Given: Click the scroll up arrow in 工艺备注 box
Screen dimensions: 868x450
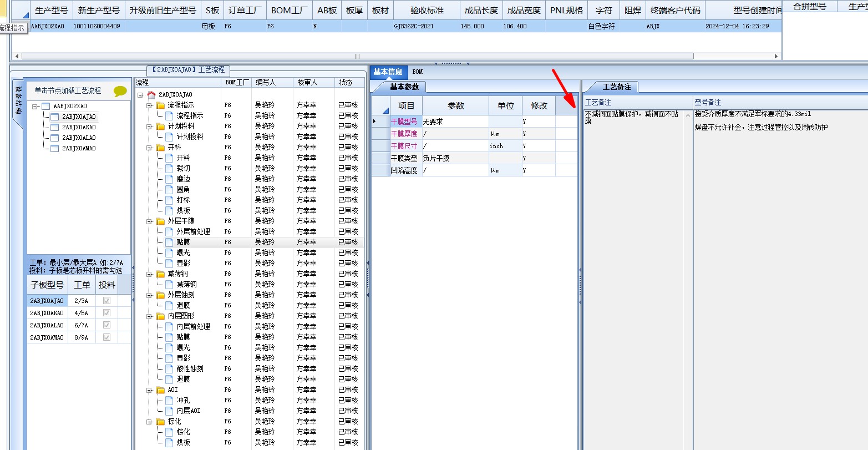Looking at the screenshot, I should click(688, 115).
